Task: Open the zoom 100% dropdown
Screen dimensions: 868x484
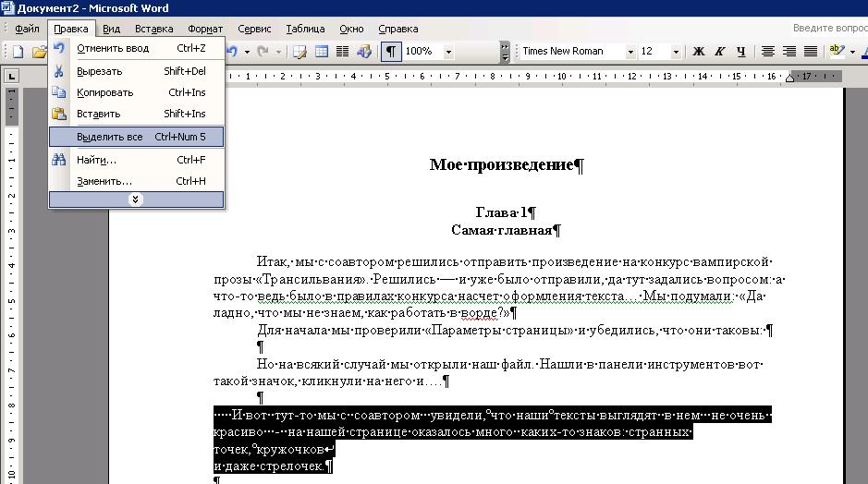Action: [448, 52]
